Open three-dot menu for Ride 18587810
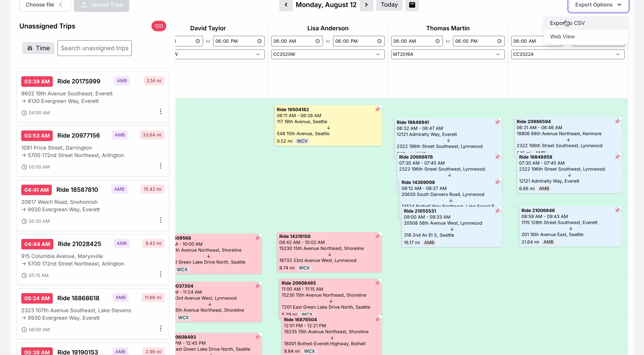 pyautogui.click(x=160, y=220)
